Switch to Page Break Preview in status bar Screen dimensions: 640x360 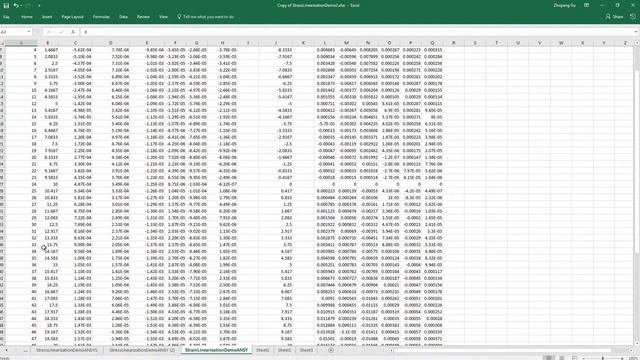coord(575,358)
